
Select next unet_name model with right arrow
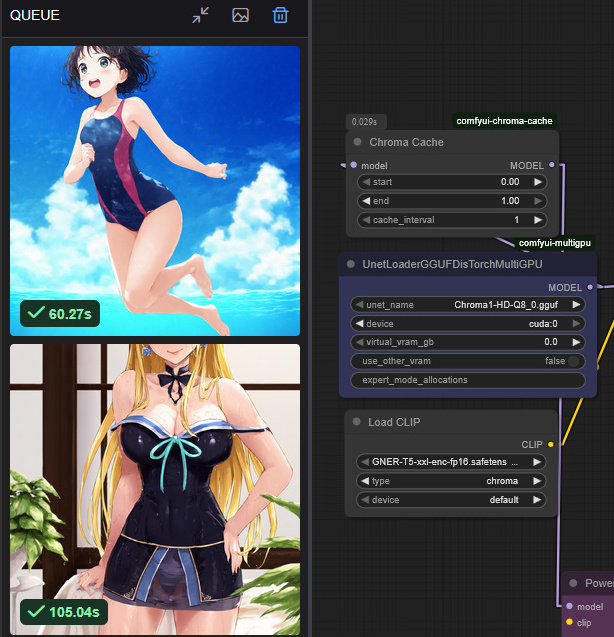tap(576, 304)
